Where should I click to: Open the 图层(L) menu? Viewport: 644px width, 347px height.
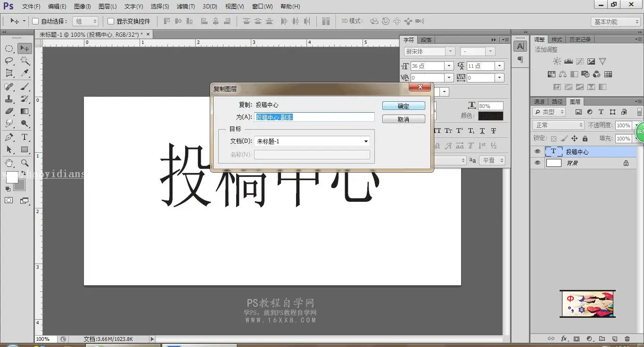pyautogui.click(x=107, y=7)
